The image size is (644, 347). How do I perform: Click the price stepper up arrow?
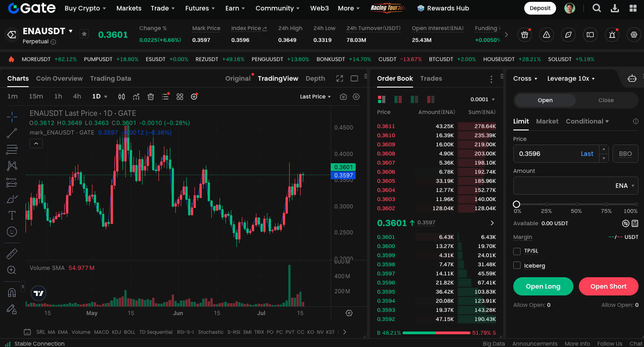pyautogui.click(x=604, y=150)
